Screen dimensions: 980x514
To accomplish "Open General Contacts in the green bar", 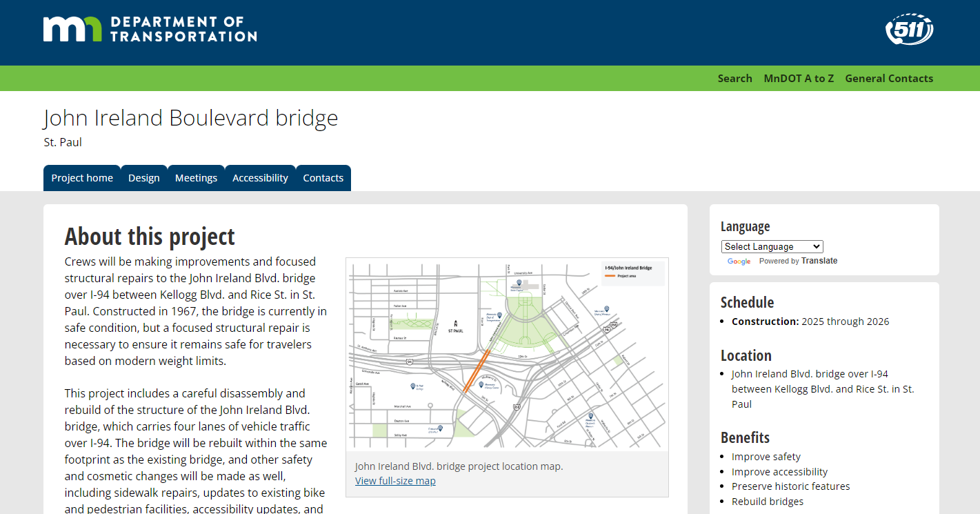I will (889, 78).
